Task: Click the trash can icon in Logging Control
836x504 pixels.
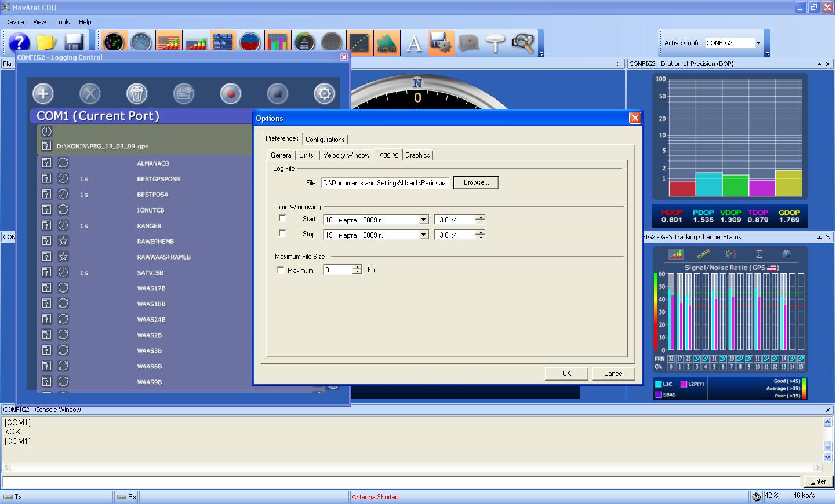Action: pos(137,93)
